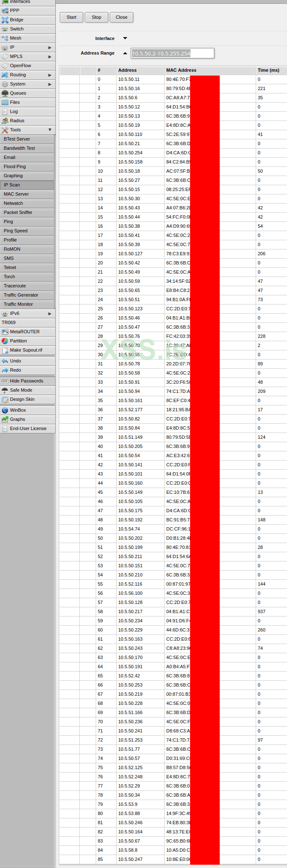Expand the Routing submenu arrow
287x868 pixels.
coord(50,75)
